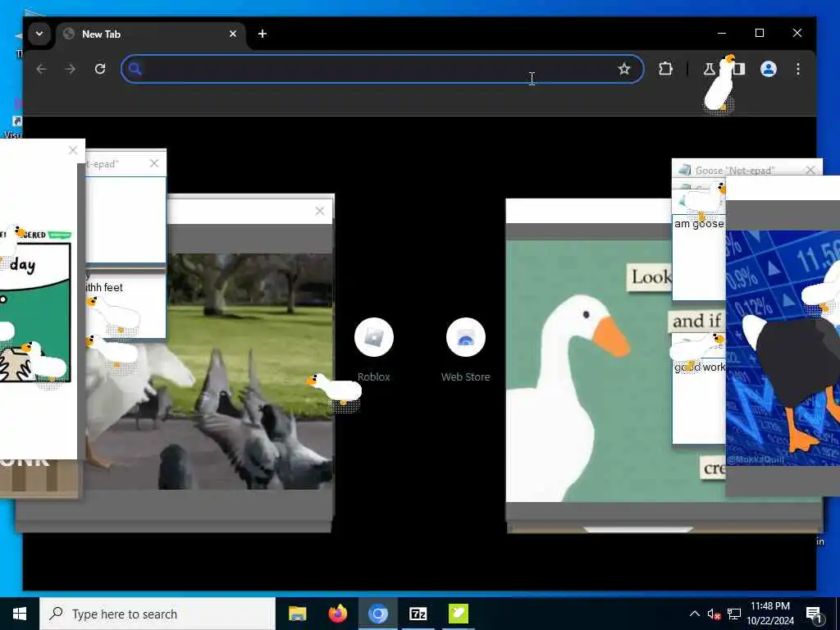
Task: Open the Extensions puzzle icon
Action: click(665, 69)
